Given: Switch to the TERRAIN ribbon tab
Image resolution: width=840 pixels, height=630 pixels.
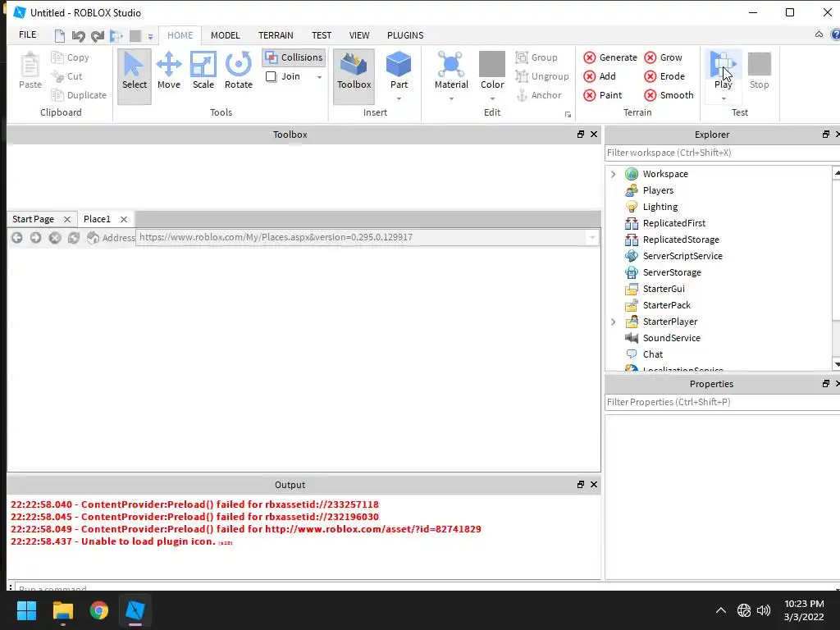Looking at the screenshot, I should pyautogui.click(x=276, y=35).
